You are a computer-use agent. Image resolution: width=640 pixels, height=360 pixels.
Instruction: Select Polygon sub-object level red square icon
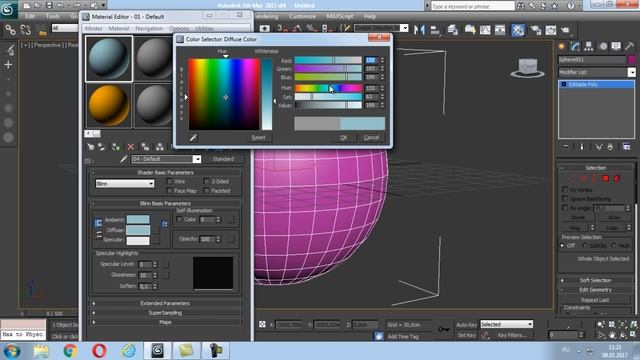point(606,178)
